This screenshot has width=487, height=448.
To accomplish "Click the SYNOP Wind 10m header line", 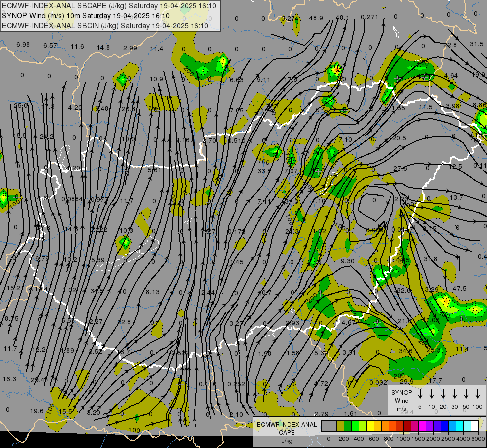I will [x=86, y=16].
